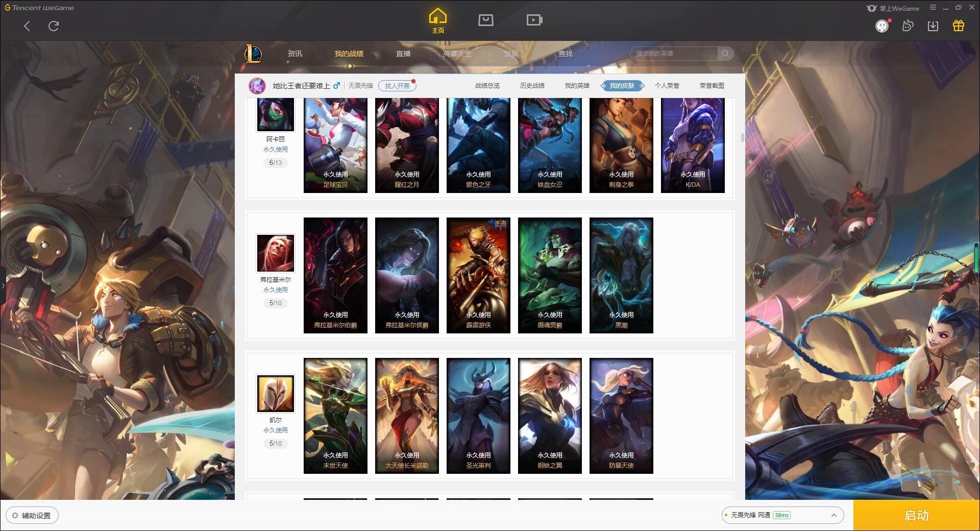Click the 38ms latency indicator
This screenshot has height=531, width=980.
[781, 515]
